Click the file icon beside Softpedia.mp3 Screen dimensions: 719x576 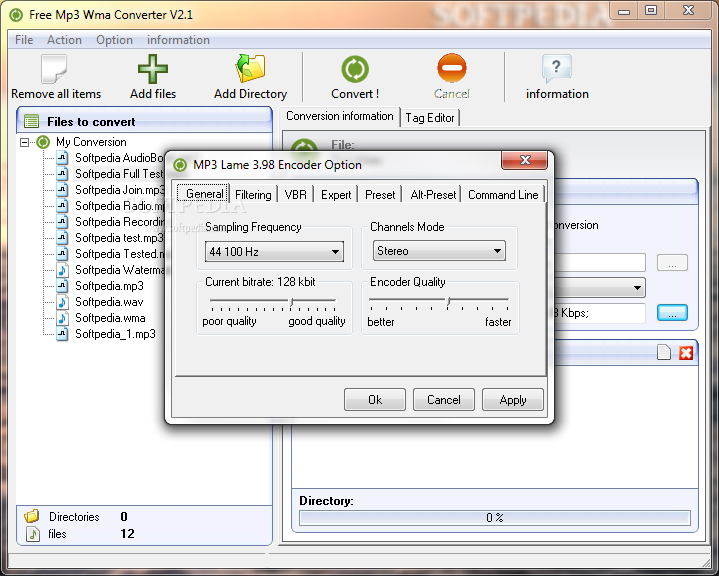pyautogui.click(x=62, y=286)
